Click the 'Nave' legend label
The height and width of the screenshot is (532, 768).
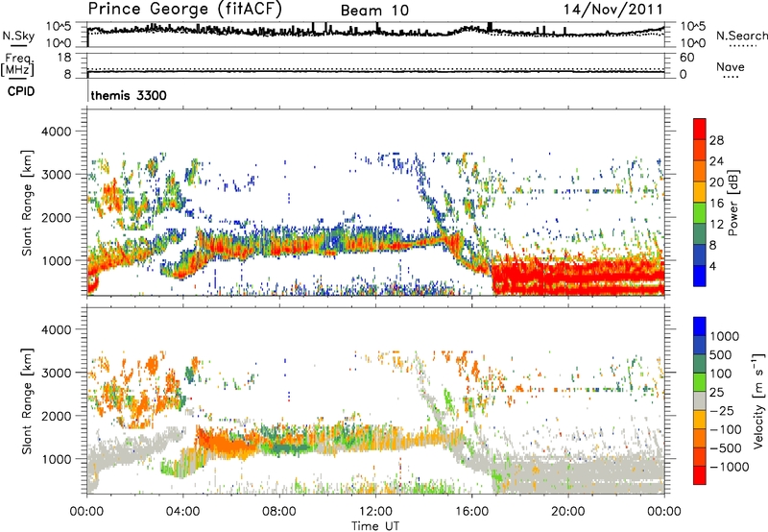(x=731, y=66)
